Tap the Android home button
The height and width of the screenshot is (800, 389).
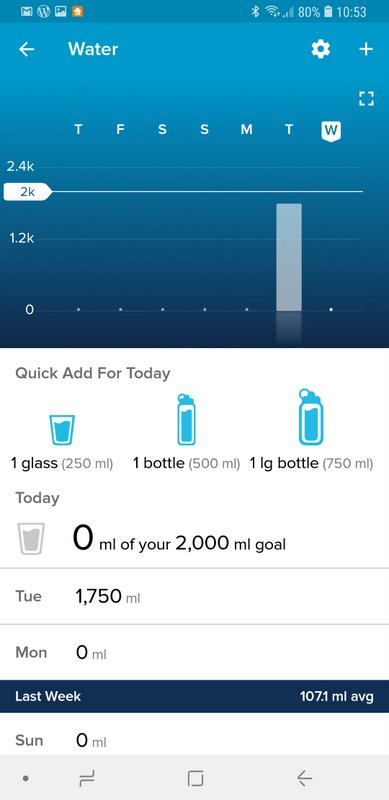pyautogui.click(x=195, y=779)
